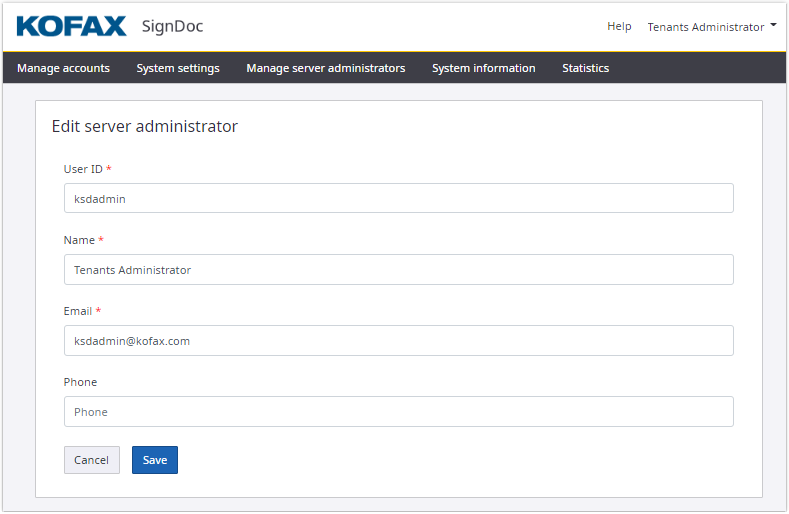This screenshot has height=514, width=789.
Task: Click the SignDoc product title
Action: point(173,26)
